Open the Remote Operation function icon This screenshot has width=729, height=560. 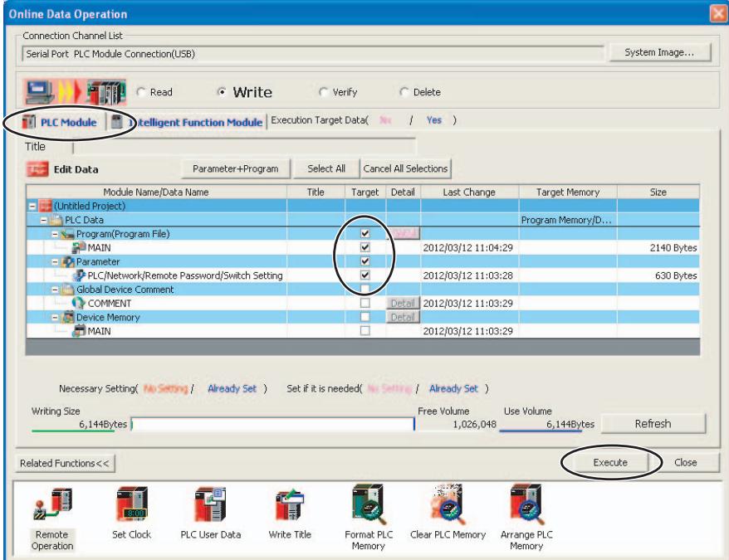tap(53, 504)
